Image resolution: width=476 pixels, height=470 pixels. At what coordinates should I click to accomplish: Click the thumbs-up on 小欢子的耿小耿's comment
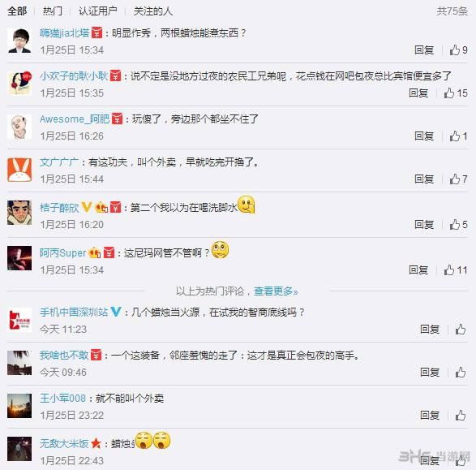456,93
